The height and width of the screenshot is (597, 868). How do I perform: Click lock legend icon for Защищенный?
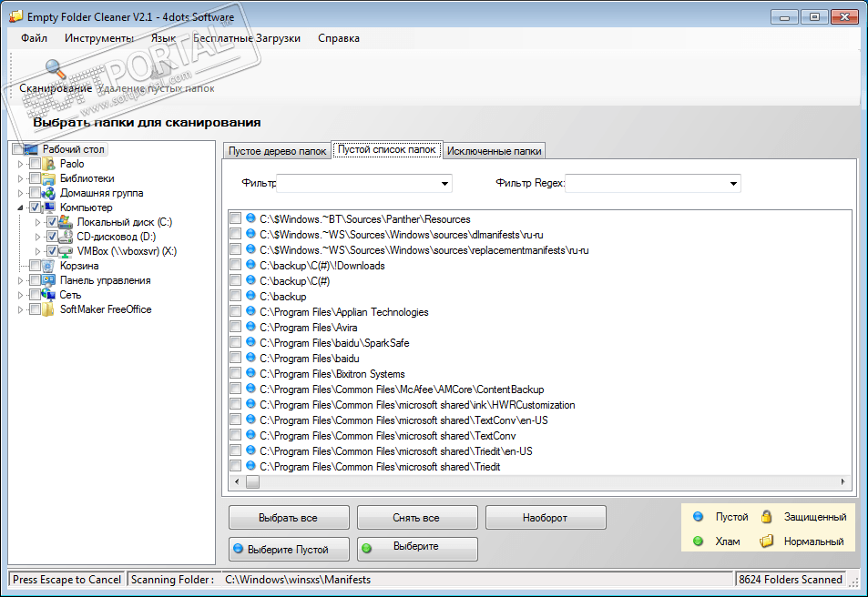(x=766, y=516)
